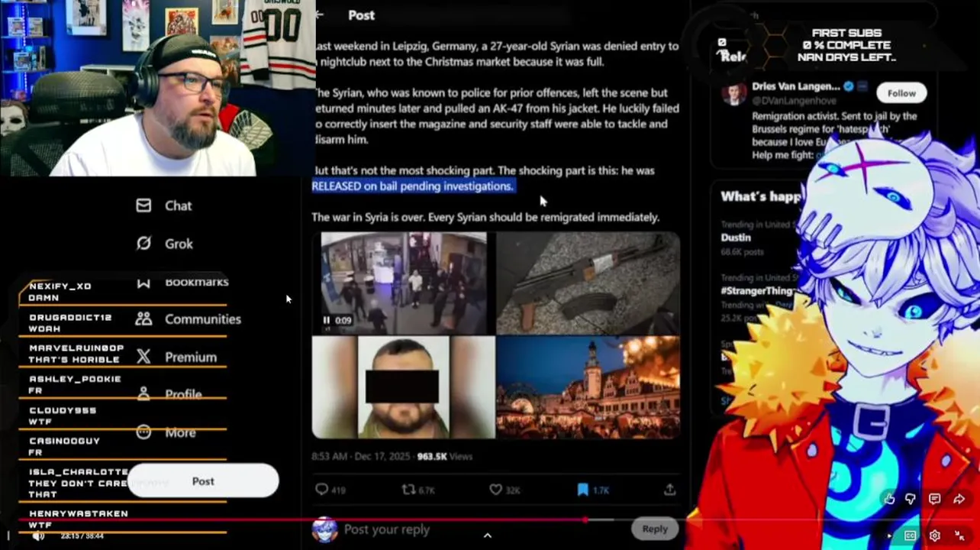Open video comments icon
This screenshot has height=550, width=980.
point(935,499)
